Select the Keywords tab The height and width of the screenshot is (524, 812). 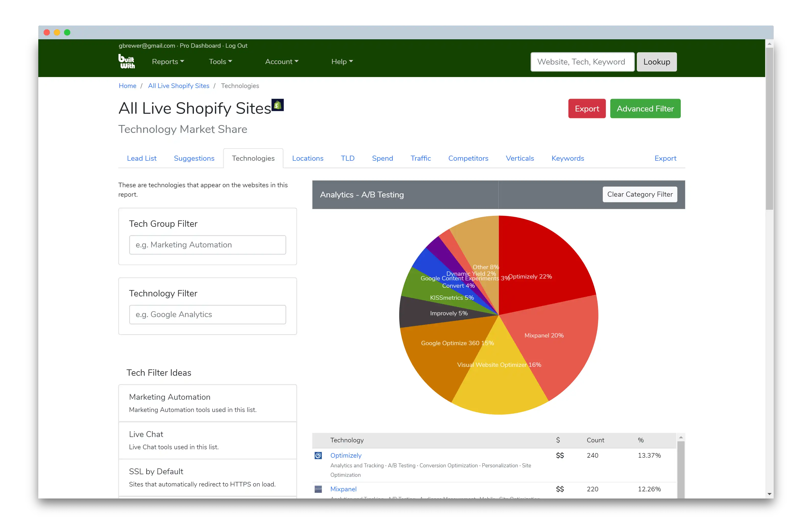click(568, 158)
